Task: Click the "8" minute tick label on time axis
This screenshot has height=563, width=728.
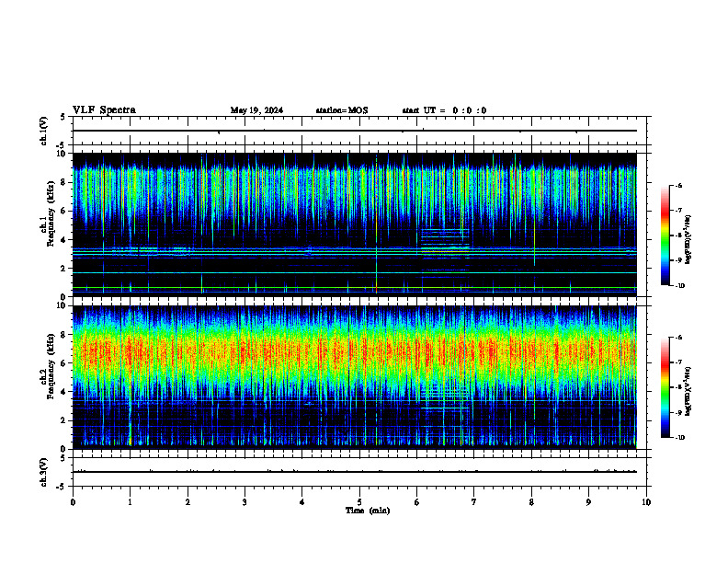Action: (531, 502)
